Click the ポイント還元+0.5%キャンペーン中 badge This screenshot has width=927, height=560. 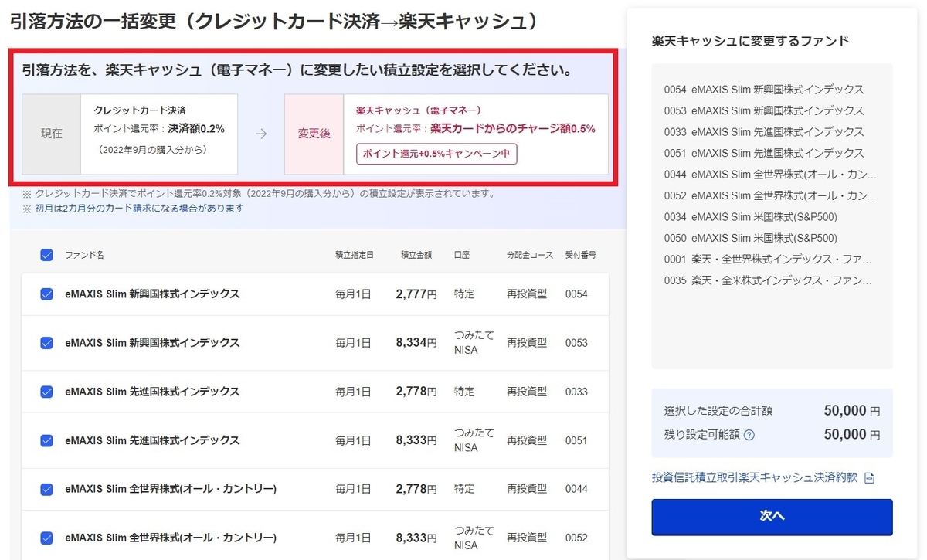point(436,154)
